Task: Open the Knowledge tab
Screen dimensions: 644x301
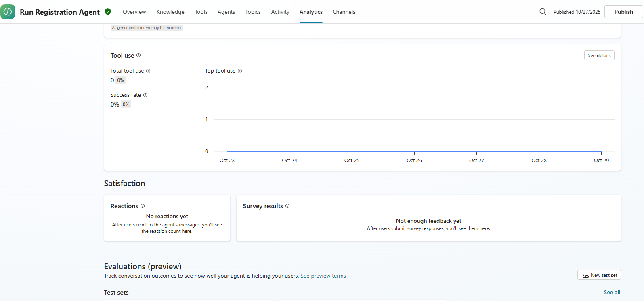Action: pyautogui.click(x=170, y=12)
